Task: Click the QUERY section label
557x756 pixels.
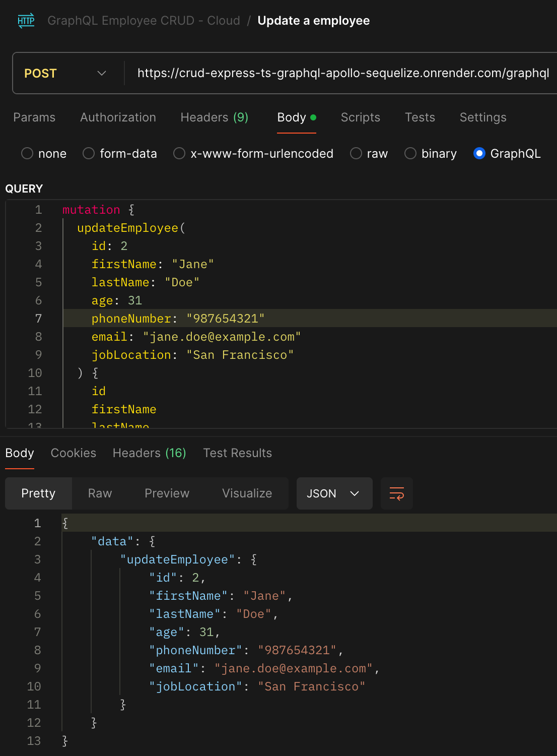Action: tap(24, 189)
